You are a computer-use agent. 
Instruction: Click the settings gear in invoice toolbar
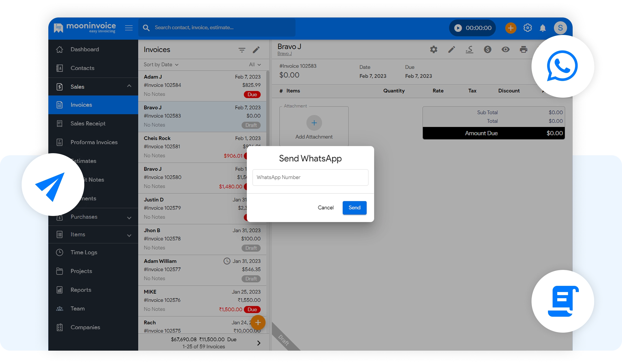(x=434, y=49)
